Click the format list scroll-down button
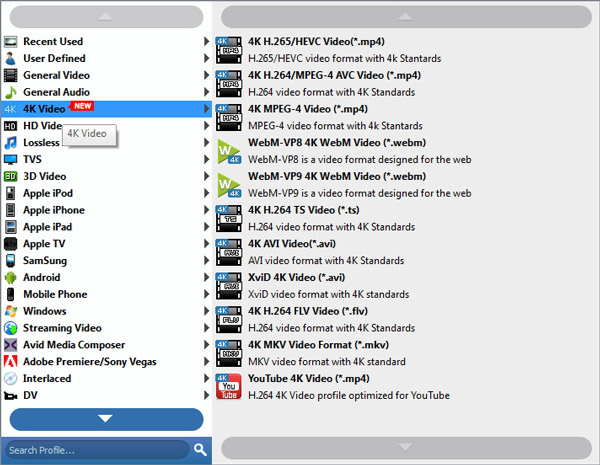Screen dimensions: 600x465 click(406, 448)
